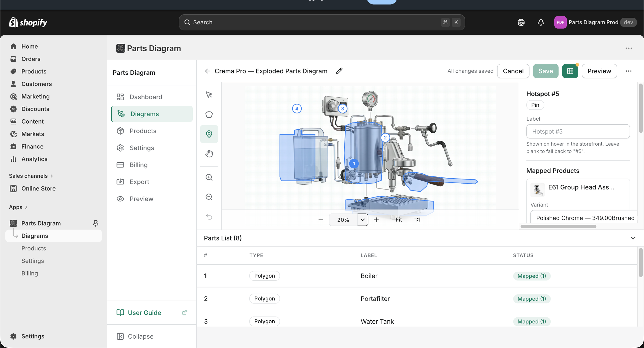The image size is (644, 348).
Task: Select the Water Tank row in Parts List
Action: pos(417,319)
